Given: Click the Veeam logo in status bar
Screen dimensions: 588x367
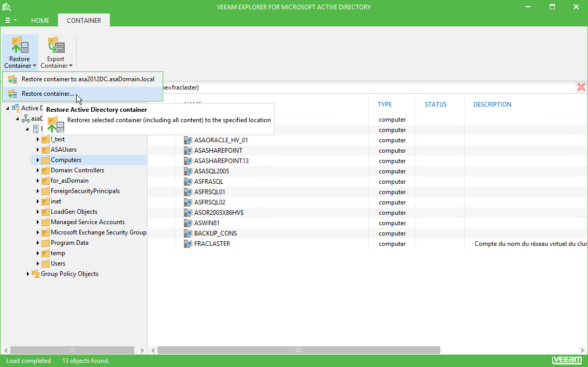Looking at the screenshot, I should 567,360.
